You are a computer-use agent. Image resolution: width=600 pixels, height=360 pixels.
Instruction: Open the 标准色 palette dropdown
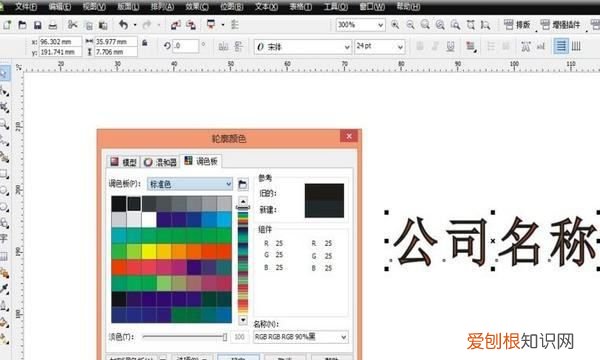[x=228, y=184]
